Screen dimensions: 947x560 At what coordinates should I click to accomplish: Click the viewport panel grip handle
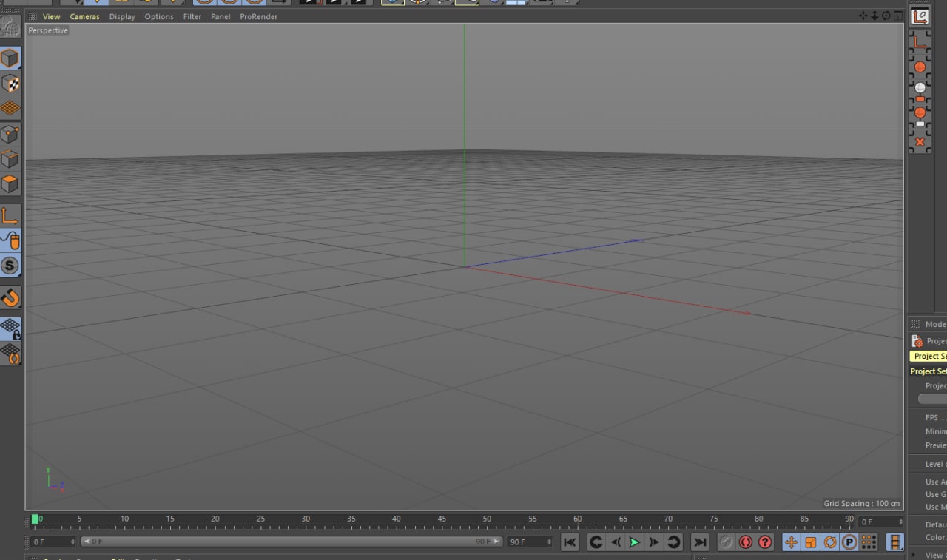tap(33, 16)
